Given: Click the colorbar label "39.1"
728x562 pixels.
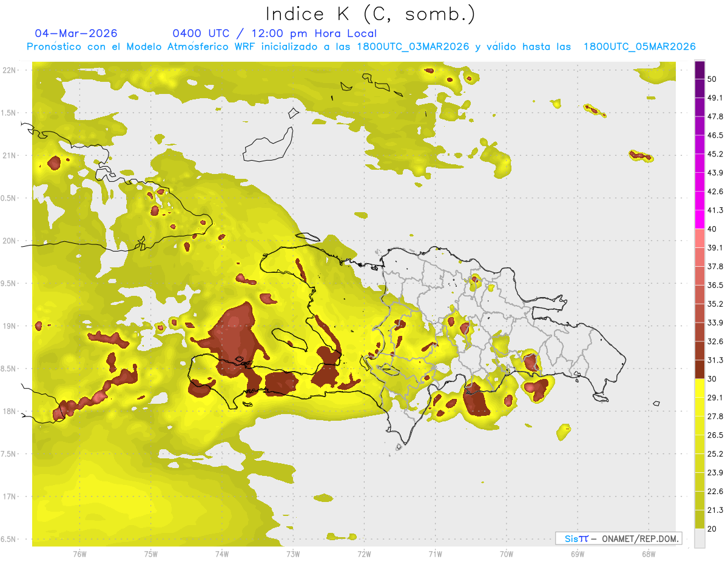Looking at the screenshot, I should click(715, 247).
